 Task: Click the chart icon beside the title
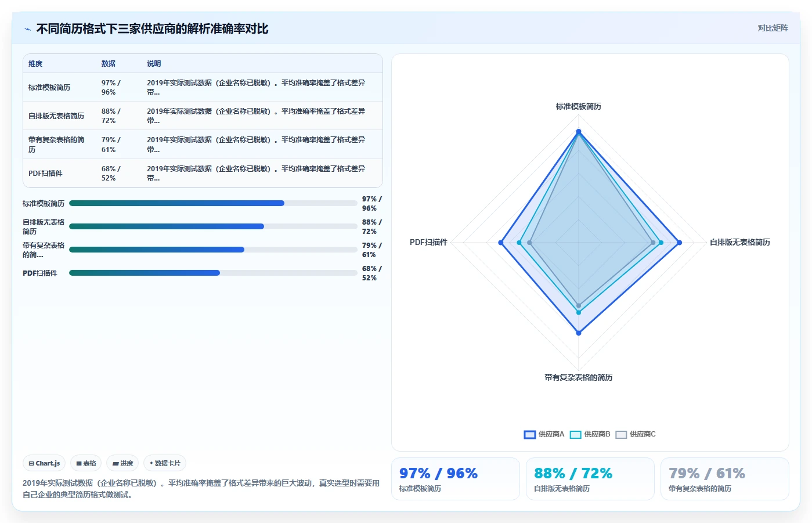tap(27, 29)
